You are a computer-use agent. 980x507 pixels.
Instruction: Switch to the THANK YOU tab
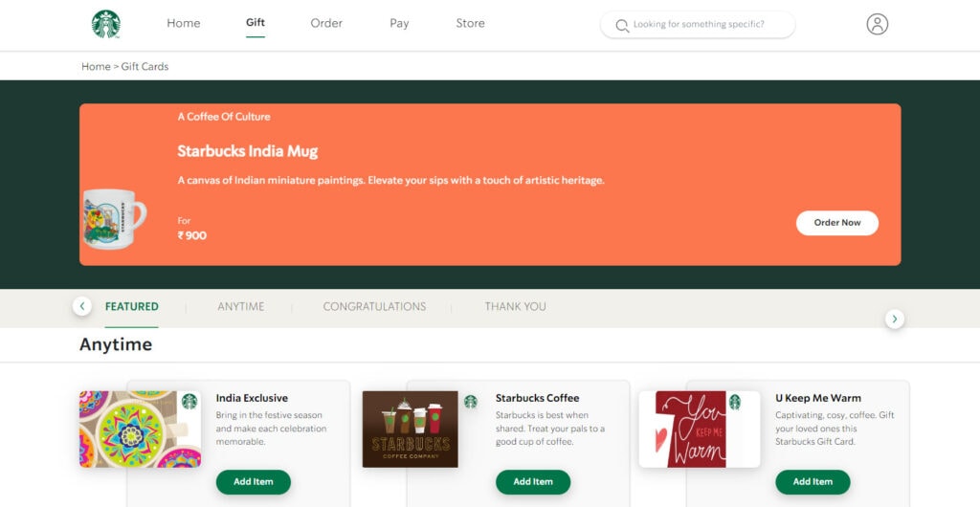[x=515, y=306]
